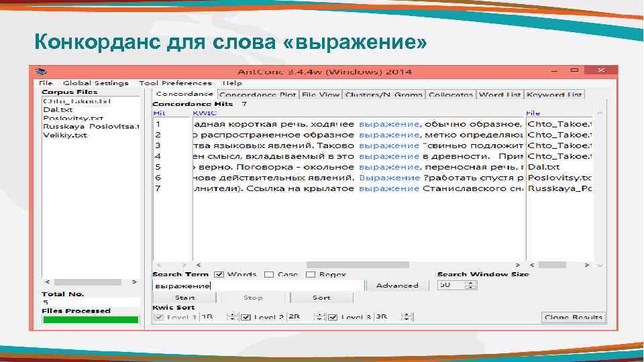Viewport: 644px width, 362px height.
Task: Click Dal.txt in the File column
Action: click(543, 167)
